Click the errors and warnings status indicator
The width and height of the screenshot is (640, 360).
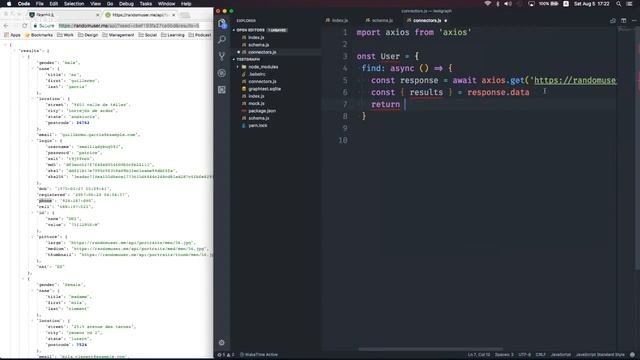tap(226, 355)
